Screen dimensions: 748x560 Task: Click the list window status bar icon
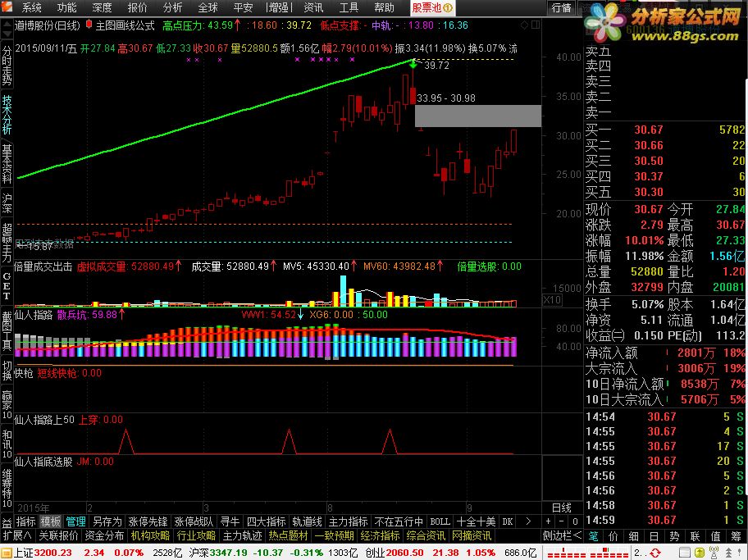click(685, 553)
